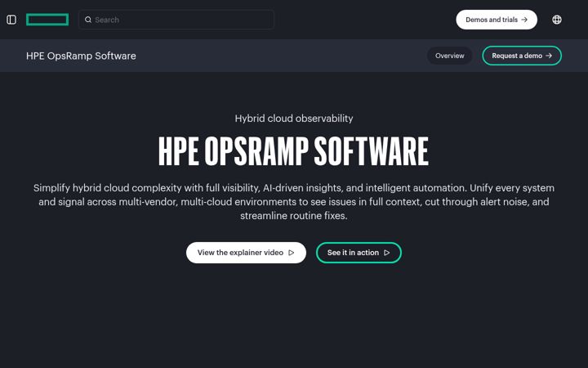Screen dimensions: 588x368
Task: Click the search magnifier icon
Action: [x=88, y=20]
